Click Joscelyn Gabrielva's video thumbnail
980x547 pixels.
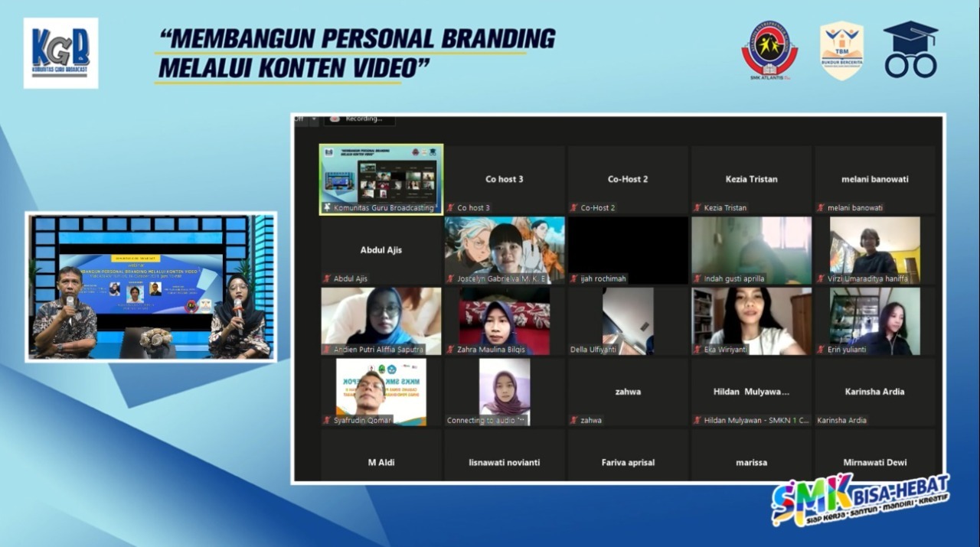[x=504, y=249]
